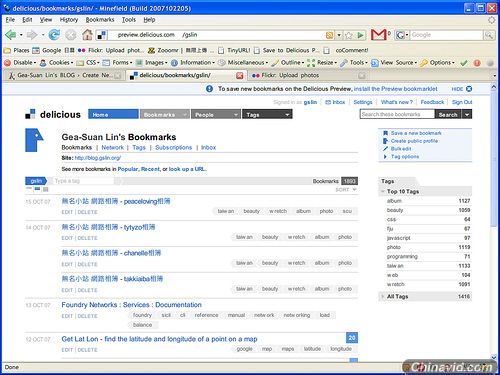Close the delicious bookmarks tab

(239, 76)
